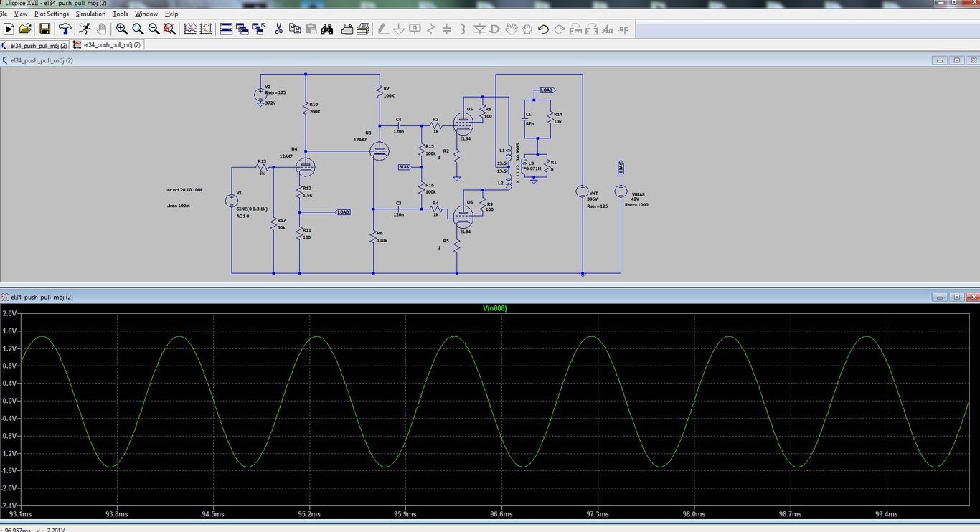Open the Simulation menu

tap(90, 14)
